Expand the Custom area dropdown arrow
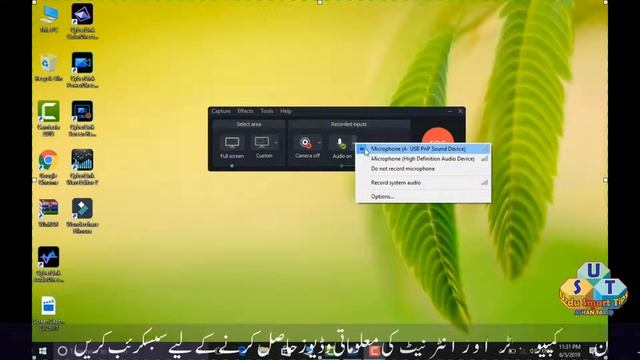Screen dimensions: 640x360 pos(276,142)
